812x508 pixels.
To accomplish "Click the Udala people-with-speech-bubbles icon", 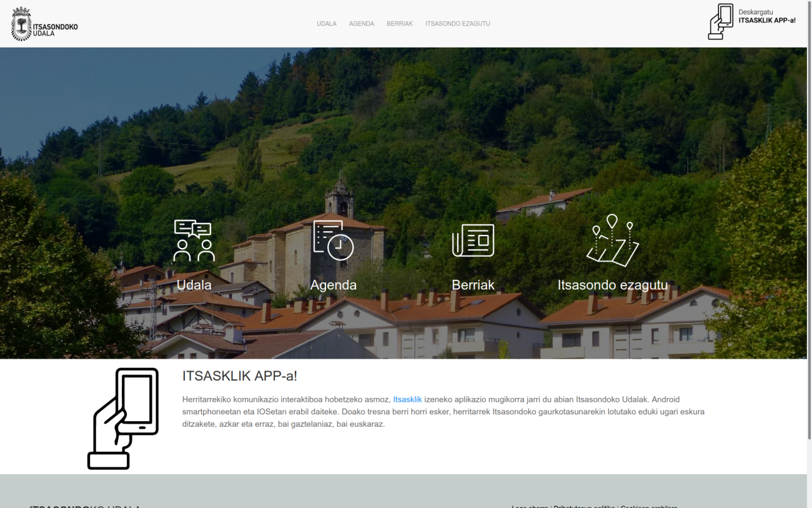I will tap(194, 241).
